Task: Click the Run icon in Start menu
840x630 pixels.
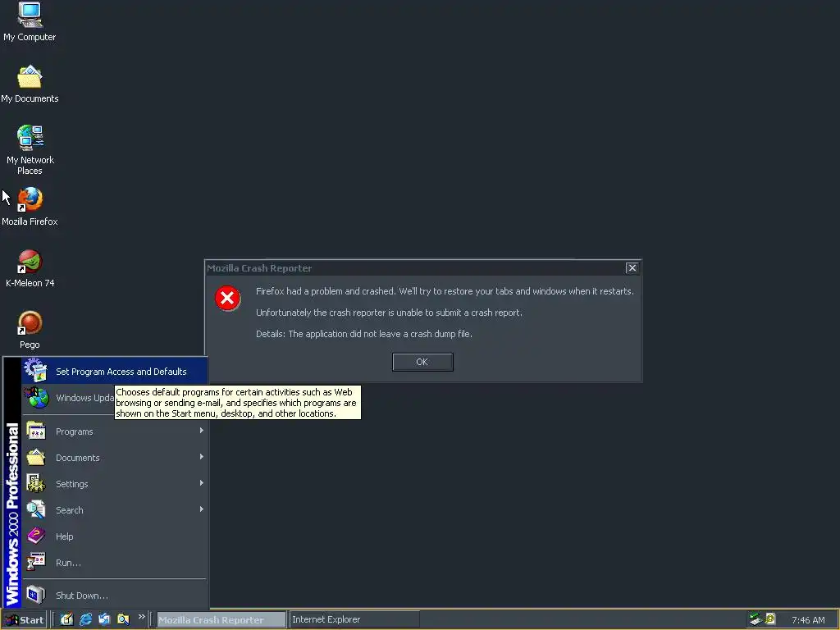Action: [36, 562]
